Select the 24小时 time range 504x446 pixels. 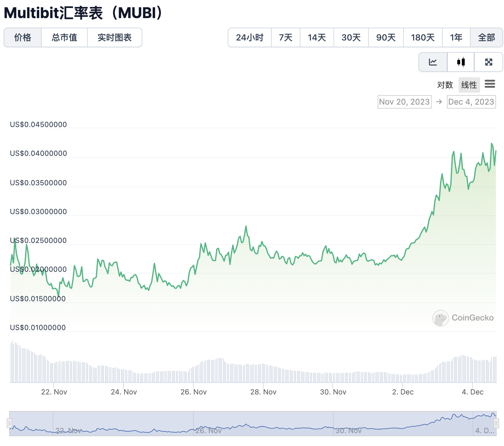[250, 37]
